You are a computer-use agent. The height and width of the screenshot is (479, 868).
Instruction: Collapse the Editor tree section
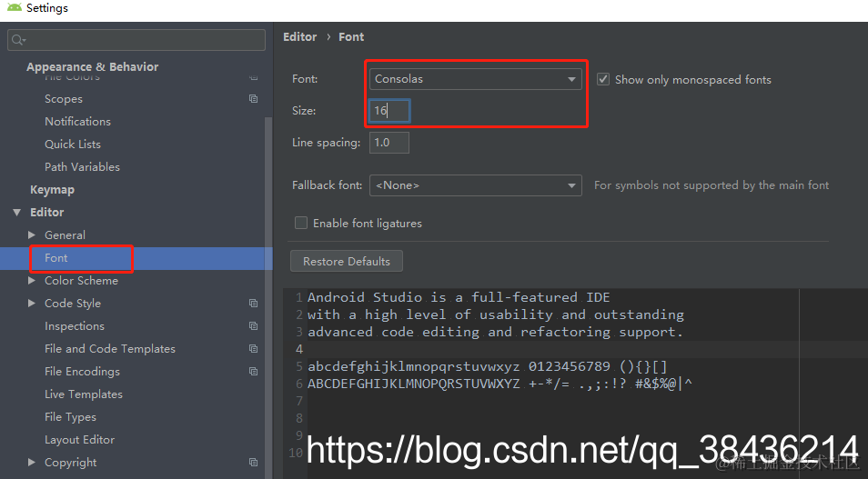click(x=17, y=213)
